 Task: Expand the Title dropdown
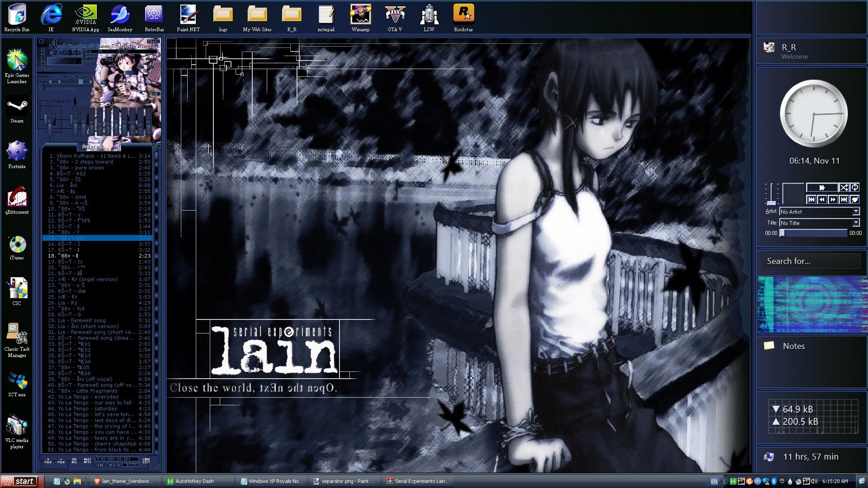point(856,223)
